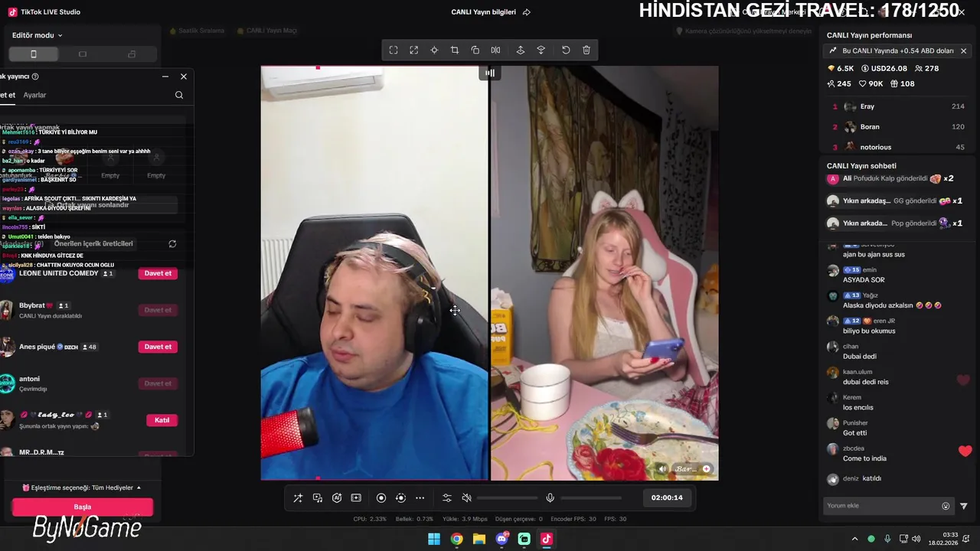980x551 pixels.
Task: Click the reset/rotate back toolbar icon
Action: pos(566,50)
